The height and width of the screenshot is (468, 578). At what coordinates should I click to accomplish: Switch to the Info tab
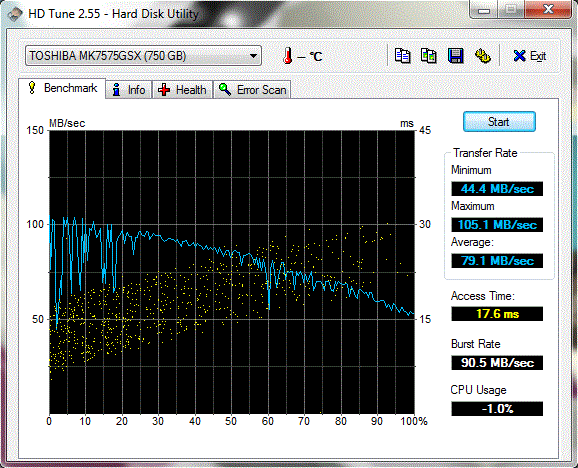coord(129,90)
